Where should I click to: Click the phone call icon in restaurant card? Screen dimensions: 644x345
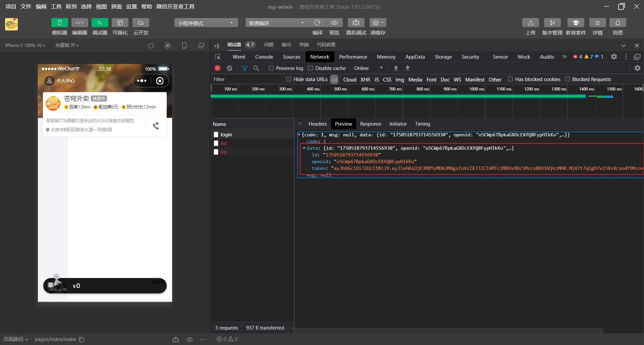(x=156, y=126)
